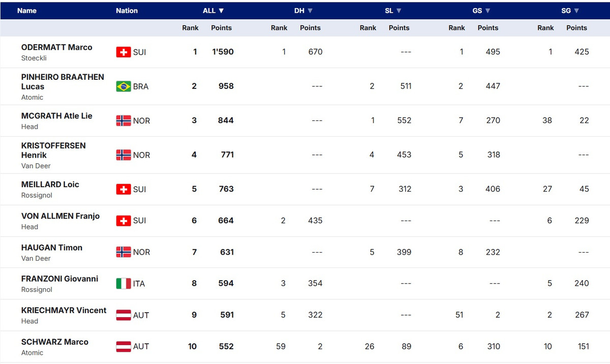Click Norway flag beside Haugan
610x364 pixels.
coord(124,252)
